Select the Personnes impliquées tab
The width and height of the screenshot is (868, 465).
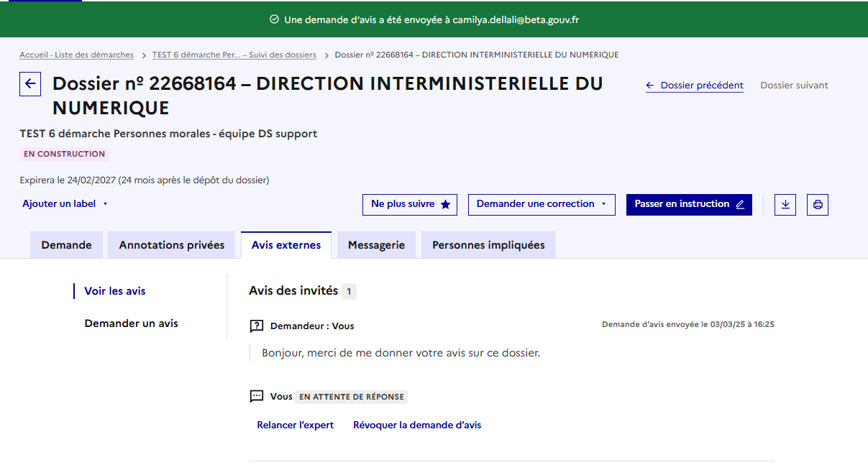(x=488, y=245)
